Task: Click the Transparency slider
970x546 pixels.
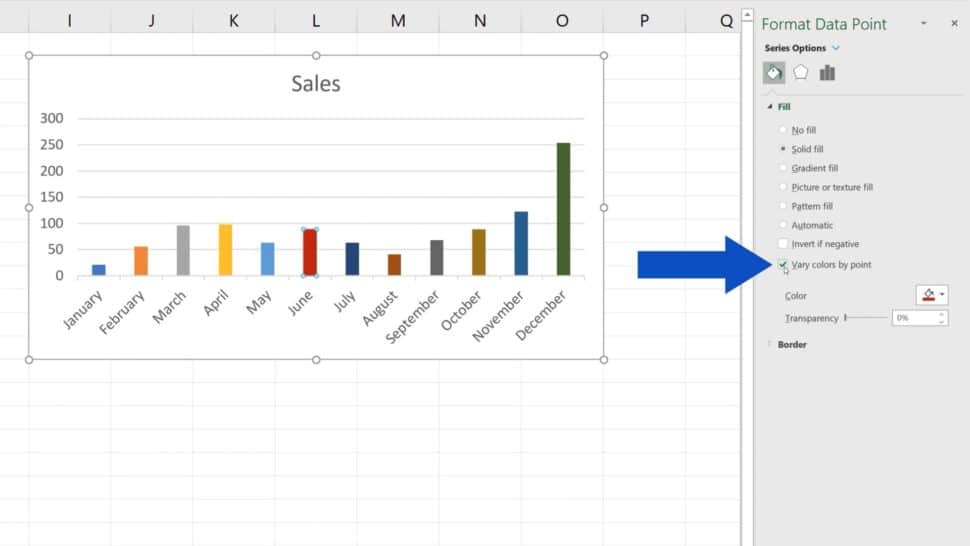Action: tap(866, 317)
